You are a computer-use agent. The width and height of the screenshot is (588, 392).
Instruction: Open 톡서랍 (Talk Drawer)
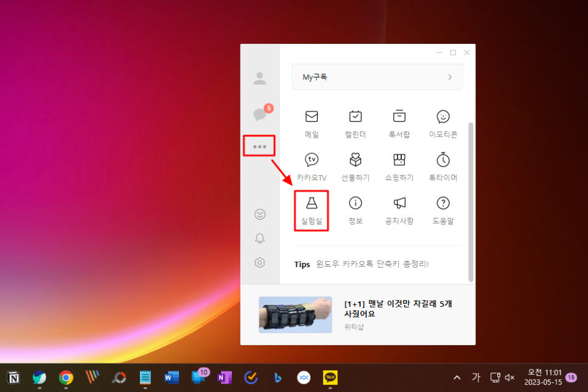pyautogui.click(x=399, y=124)
